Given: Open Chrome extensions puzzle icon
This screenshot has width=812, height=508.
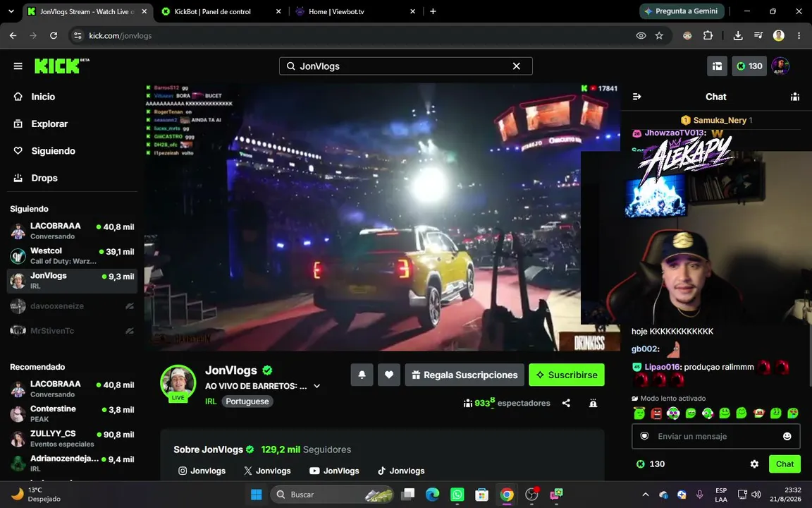Looking at the screenshot, I should click(x=708, y=36).
